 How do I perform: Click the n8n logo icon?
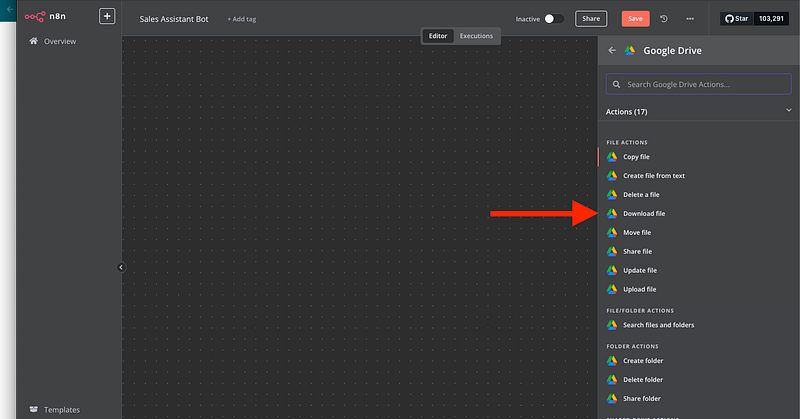tap(36, 18)
